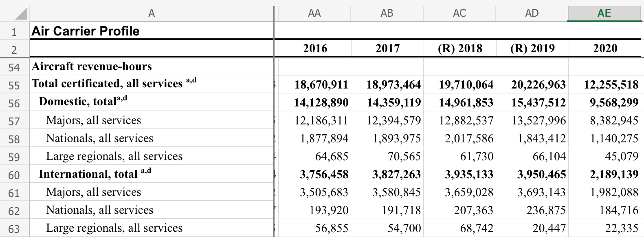The width and height of the screenshot is (644, 237).
Task: Select cell value 20,226,963
Action: click(532, 85)
